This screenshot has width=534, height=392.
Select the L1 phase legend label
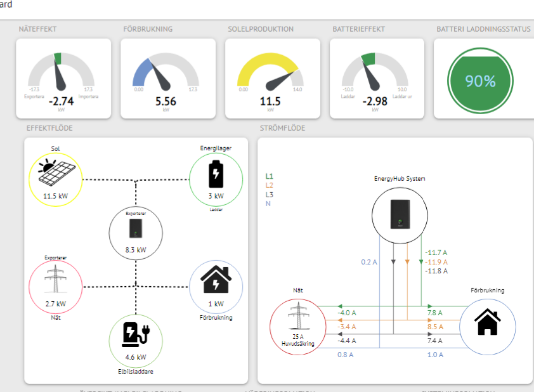point(270,176)
